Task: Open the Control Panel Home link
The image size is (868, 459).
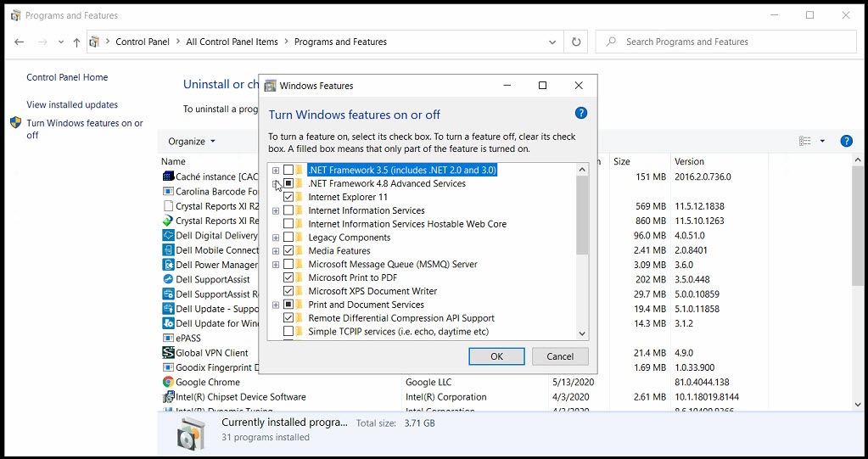Action: [x=67, y=77]
